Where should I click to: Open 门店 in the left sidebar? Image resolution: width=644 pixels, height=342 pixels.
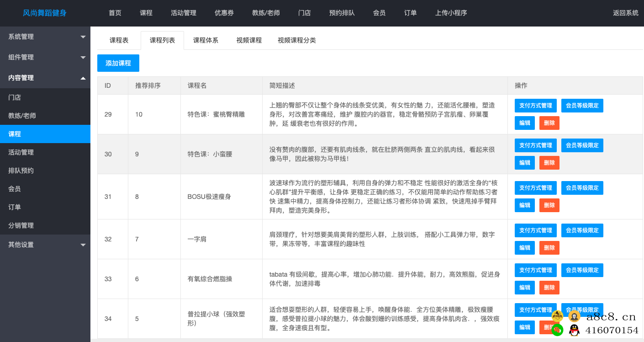(x=45, y=97)
